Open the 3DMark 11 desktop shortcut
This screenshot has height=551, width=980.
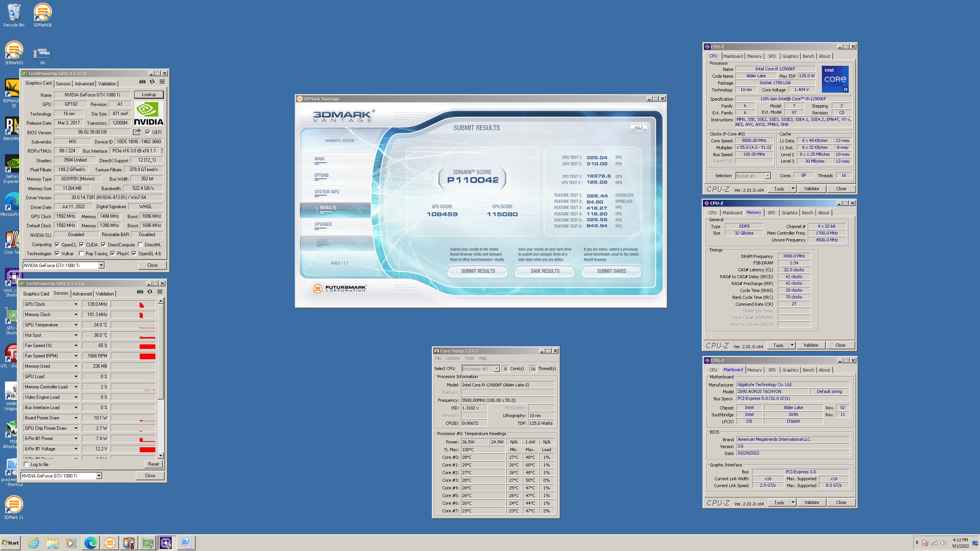14,507
